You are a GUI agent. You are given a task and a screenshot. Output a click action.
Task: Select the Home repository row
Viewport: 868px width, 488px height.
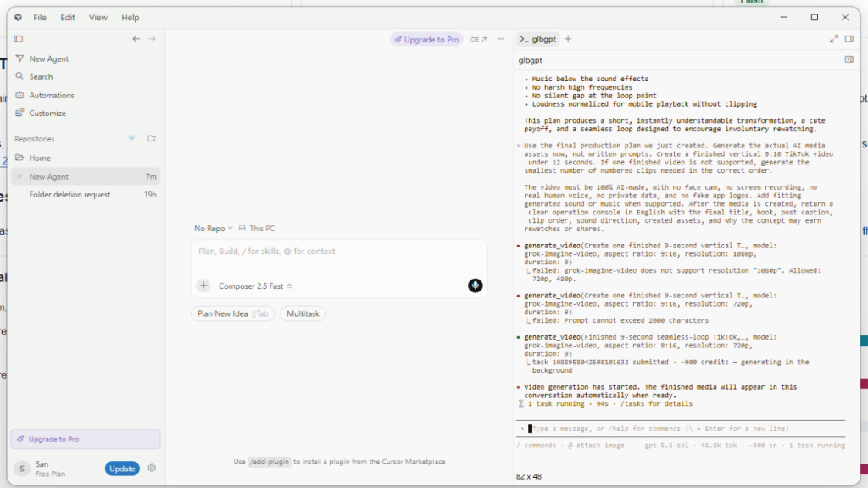86,158
